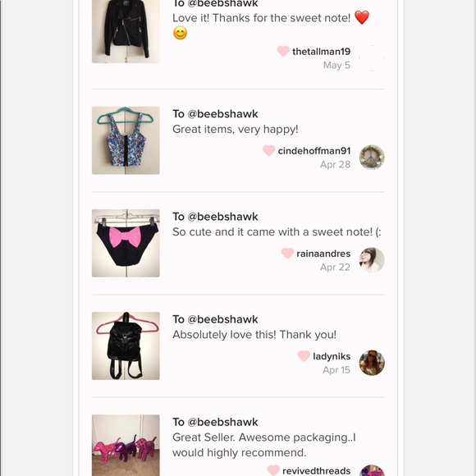Tap the heart icon beside cindehoffman91
Viewport: 476px width, 476px height.
click(x=268, y=150)
